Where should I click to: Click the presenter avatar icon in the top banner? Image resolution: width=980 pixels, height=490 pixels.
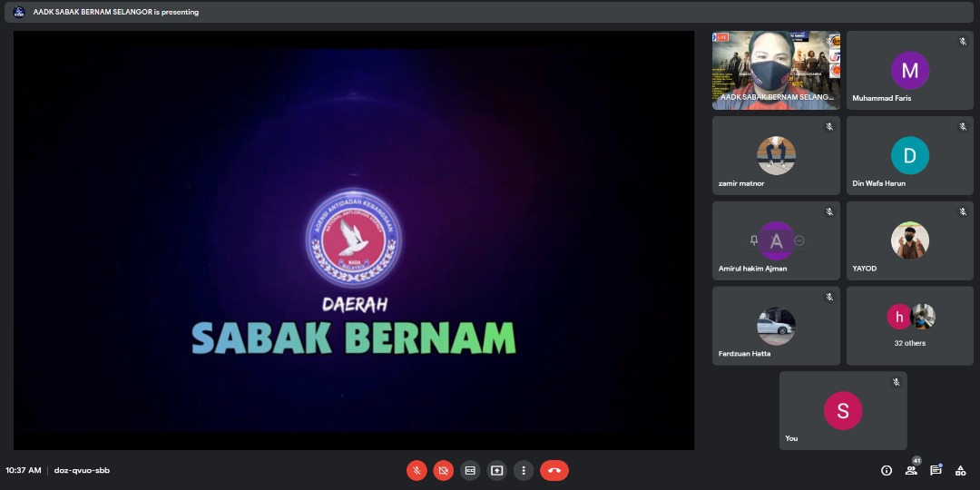(x=19, y=12)
